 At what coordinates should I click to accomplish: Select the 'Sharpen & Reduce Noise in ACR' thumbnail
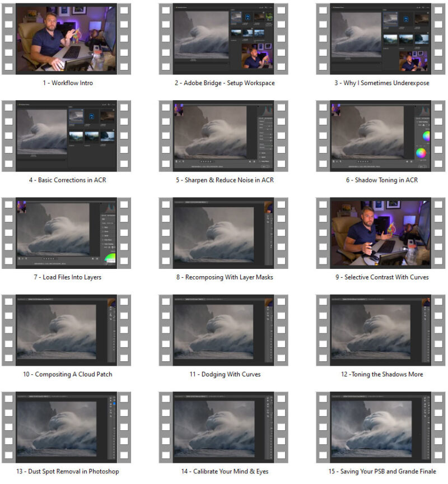click(x=224, y=136)
